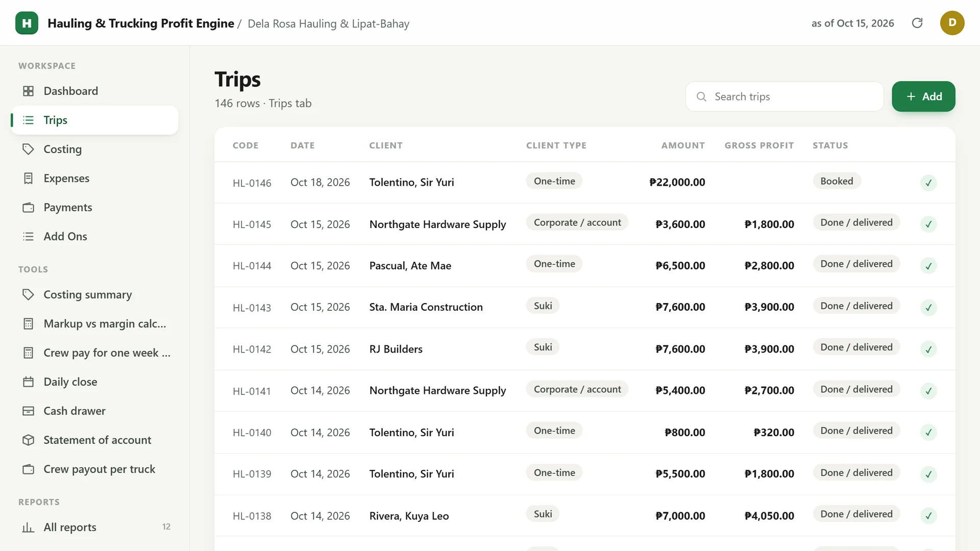Screen dimensions: 980x551
Task: Click the green H app logo
Action: 27,23
